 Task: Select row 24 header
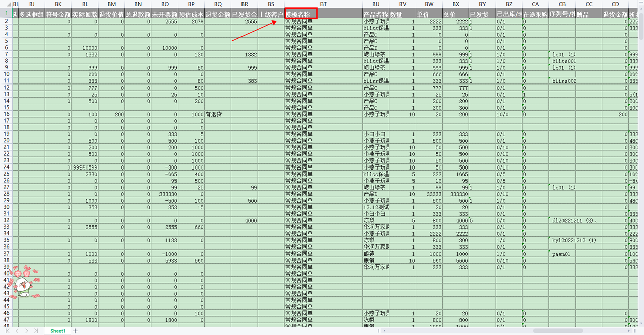pos(6,167)
